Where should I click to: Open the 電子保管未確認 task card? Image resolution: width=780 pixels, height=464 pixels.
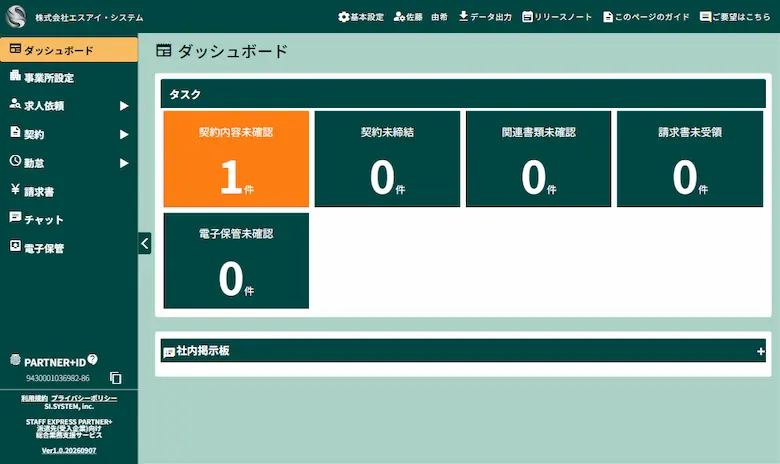pos(236,261)
